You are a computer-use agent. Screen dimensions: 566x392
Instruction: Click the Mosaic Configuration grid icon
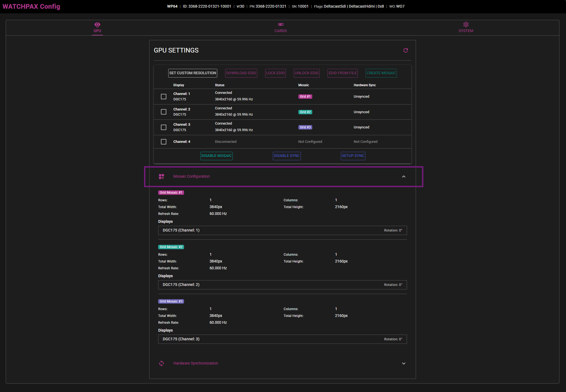pos(161,177)
